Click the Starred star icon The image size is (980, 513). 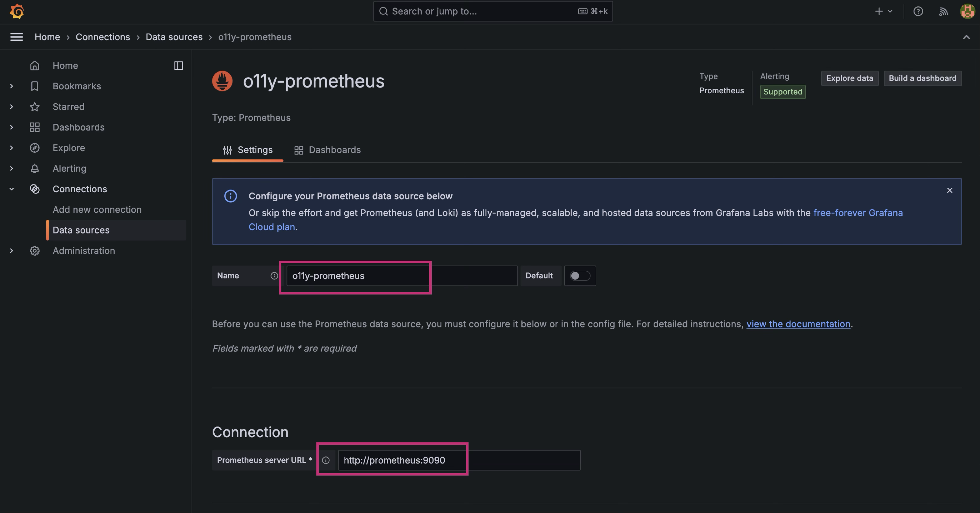(35, 107)
